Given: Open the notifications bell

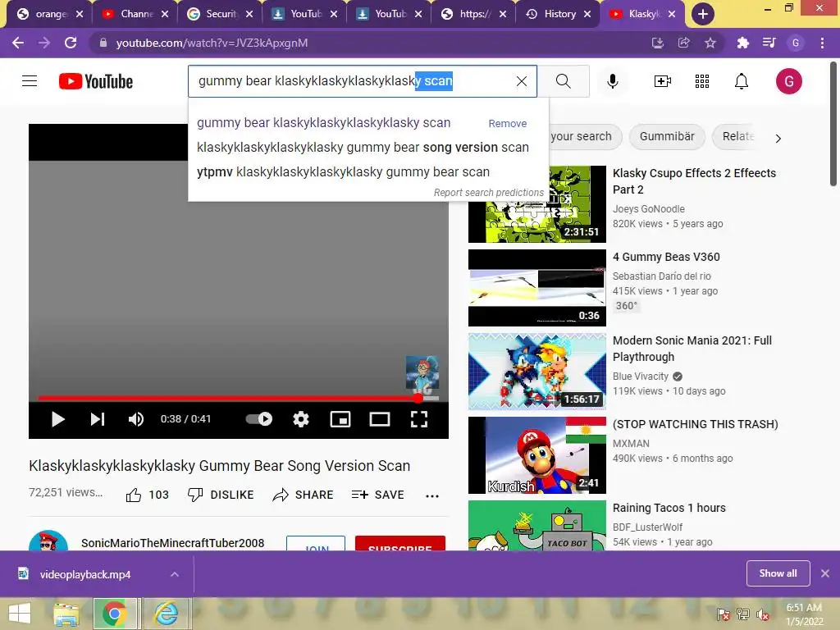Looking at the screenshot, I should 741,81.
